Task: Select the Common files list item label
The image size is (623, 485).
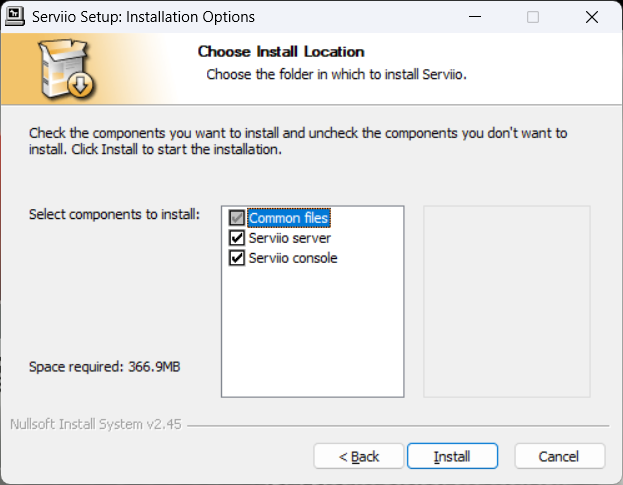Action: click(x=288, y=218)
